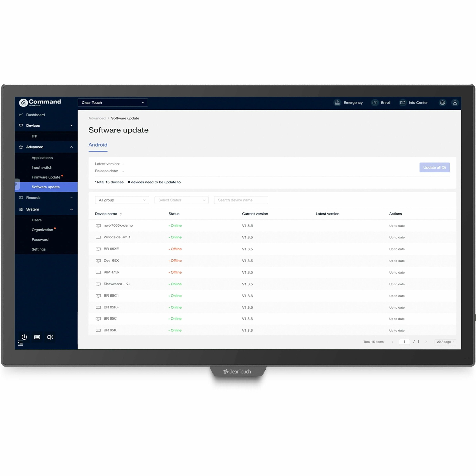Click the Advanced breadcrumb link
The height and width of the screenshot is (476, 476).
pyautogui.click(x=97, y=118)
